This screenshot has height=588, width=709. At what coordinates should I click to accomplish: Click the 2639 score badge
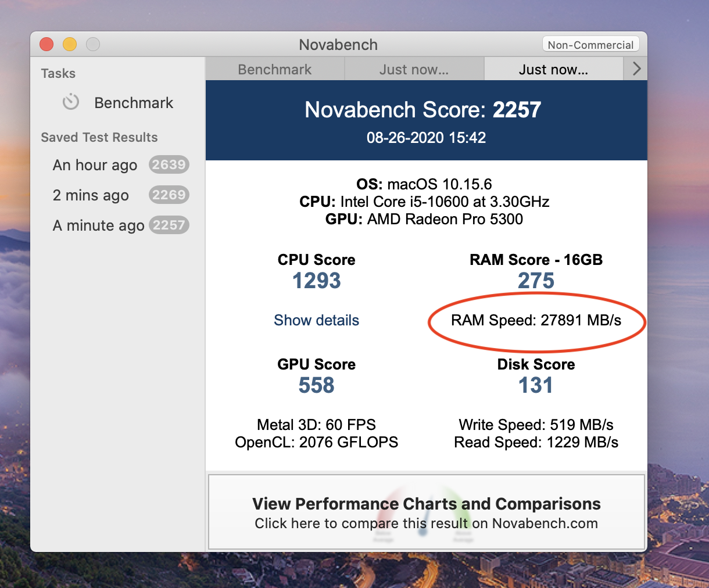(169, 165)
